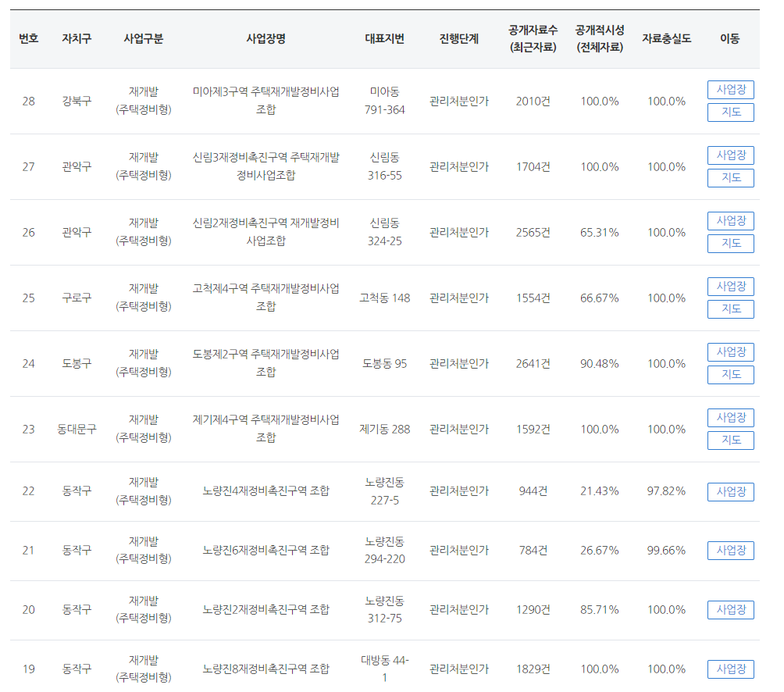
Task: Click the 1592건 document count
Action: pos(533,429)
